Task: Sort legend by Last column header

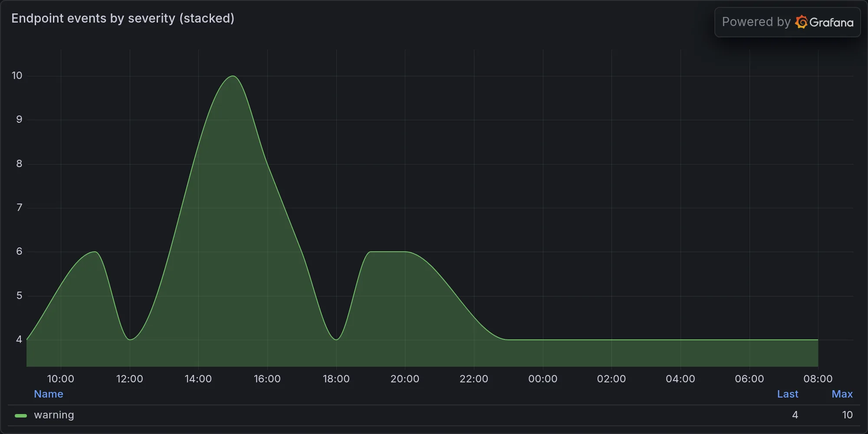Action: 788,394
